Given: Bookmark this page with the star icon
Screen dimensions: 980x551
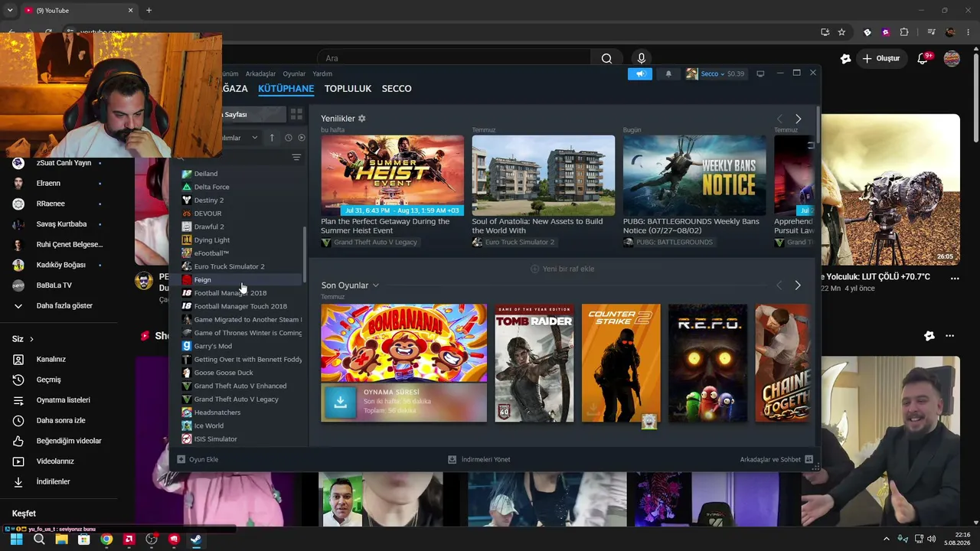Looking at the screenshot, I should click(x=841, y=32).
